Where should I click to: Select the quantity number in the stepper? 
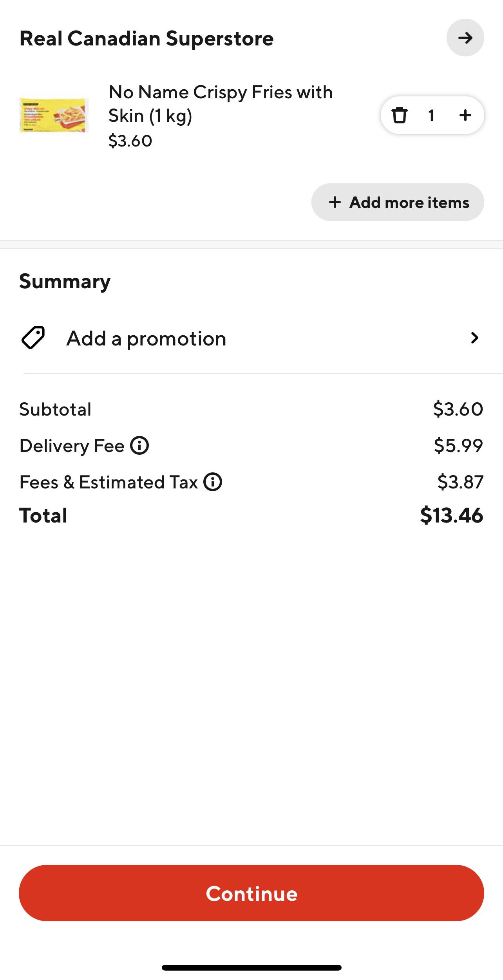pyautogui.click(x=431, y=115)
